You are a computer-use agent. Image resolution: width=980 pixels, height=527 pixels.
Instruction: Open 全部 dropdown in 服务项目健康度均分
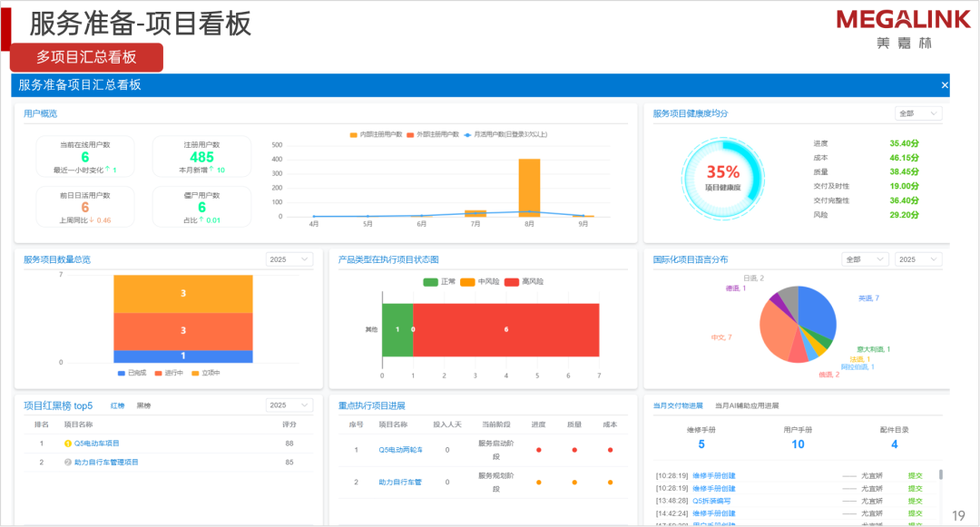[x=918, y=113]
